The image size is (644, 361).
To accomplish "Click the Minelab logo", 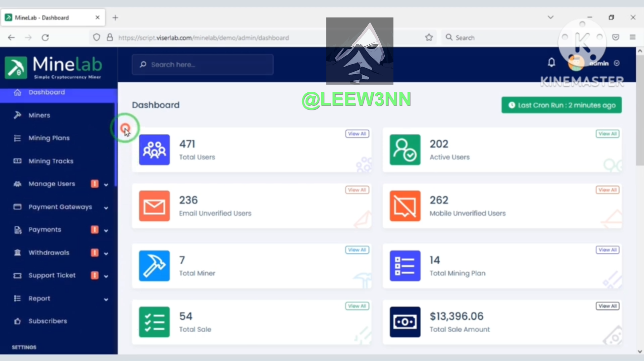I will click(x=54, y=67).
